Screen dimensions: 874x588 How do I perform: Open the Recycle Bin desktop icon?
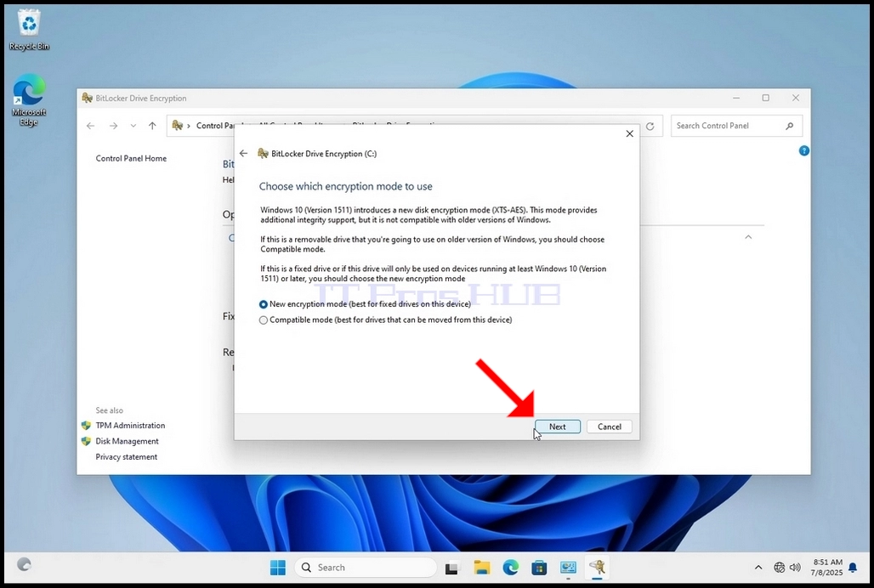pyautogui.click(x=28, y=31)
